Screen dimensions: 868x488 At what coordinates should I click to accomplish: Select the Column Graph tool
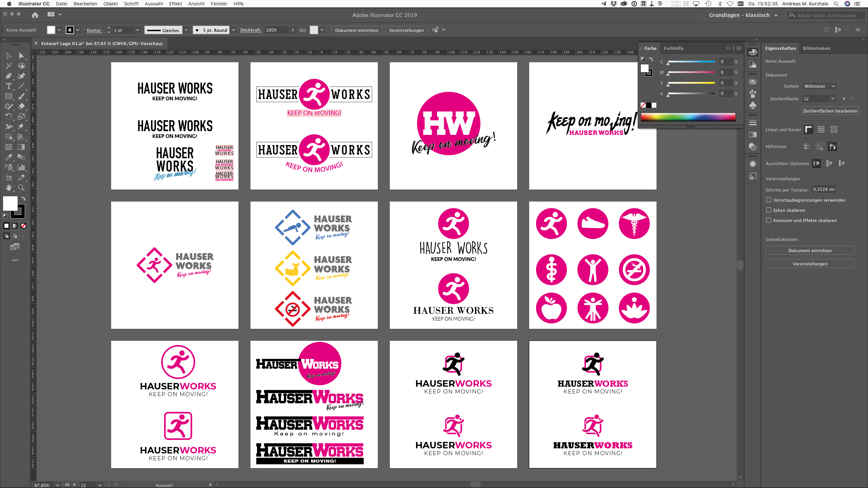[x=21, y=167]
